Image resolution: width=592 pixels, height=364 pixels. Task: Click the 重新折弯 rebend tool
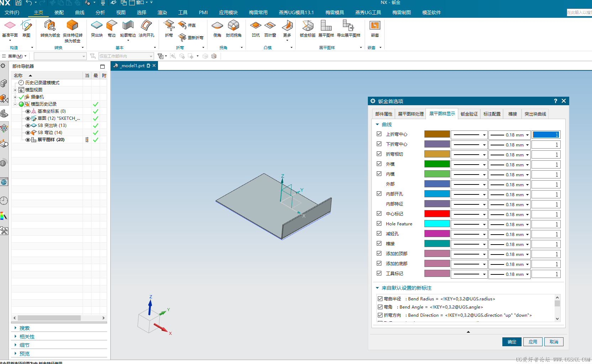pyautogui.click(x=191, y=37)
